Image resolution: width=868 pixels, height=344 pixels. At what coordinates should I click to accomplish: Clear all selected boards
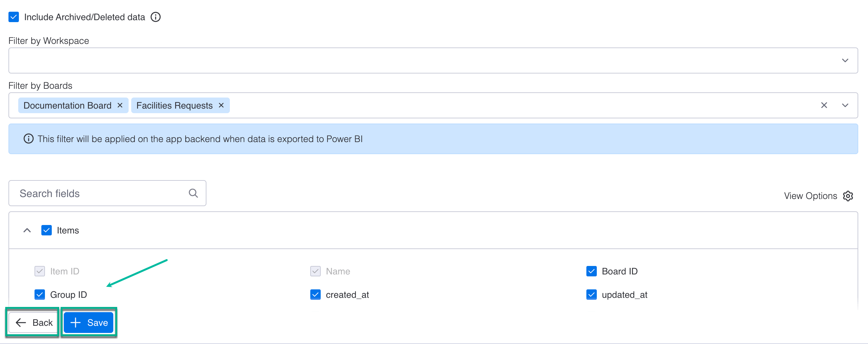pos(824,105)
